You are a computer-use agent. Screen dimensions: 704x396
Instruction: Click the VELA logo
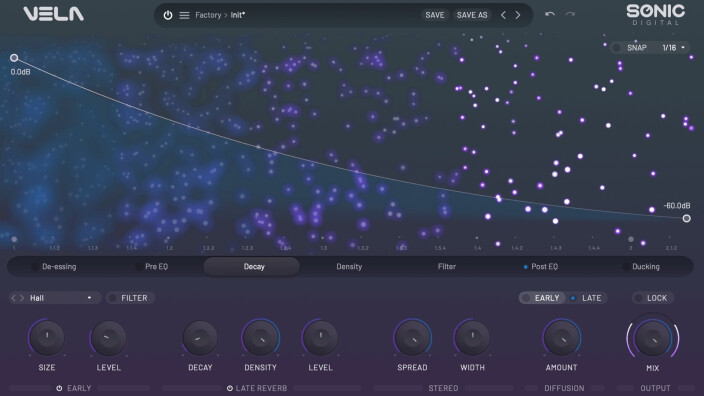(54, 14)
